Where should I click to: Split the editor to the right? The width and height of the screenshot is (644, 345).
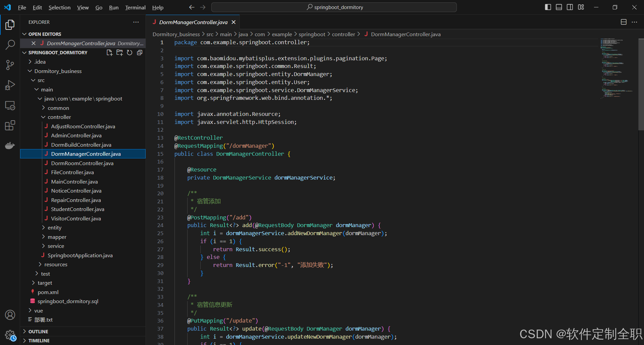624,22
